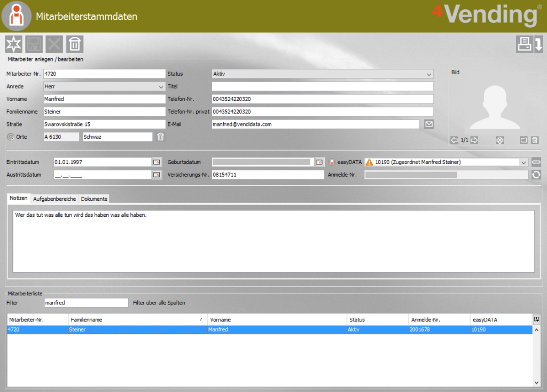The width and height of the screenshot is (547, 392).
Task: Click the cancel X toolbar icon
Action: coord(54,44)
